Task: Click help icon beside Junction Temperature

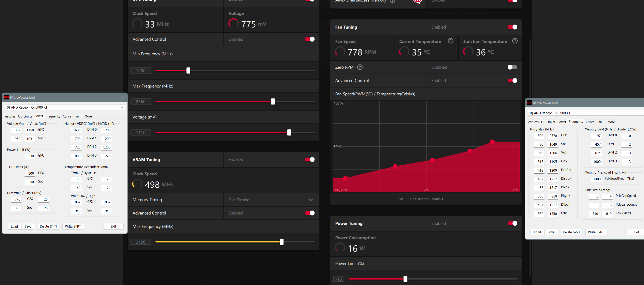Action: 515,41
